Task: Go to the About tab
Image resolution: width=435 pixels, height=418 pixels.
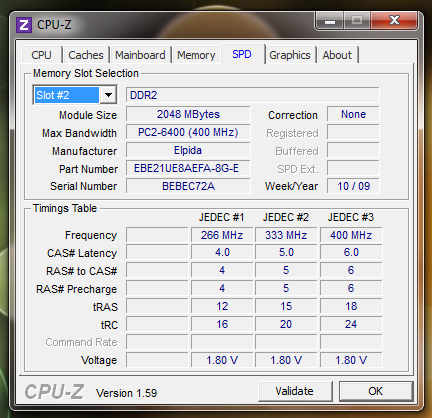Action: pyautogui.click(x=337, y=55)
